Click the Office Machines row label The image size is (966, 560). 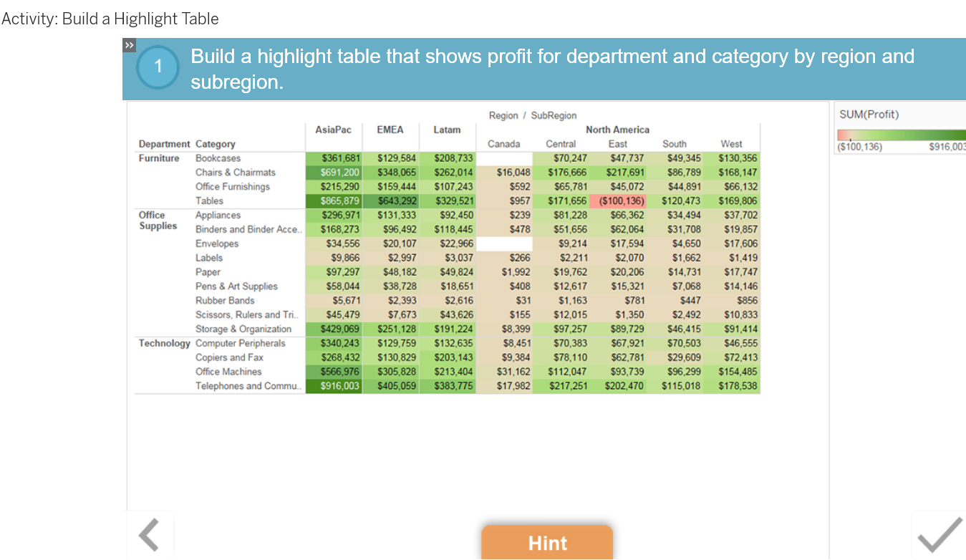coord(228,372)
